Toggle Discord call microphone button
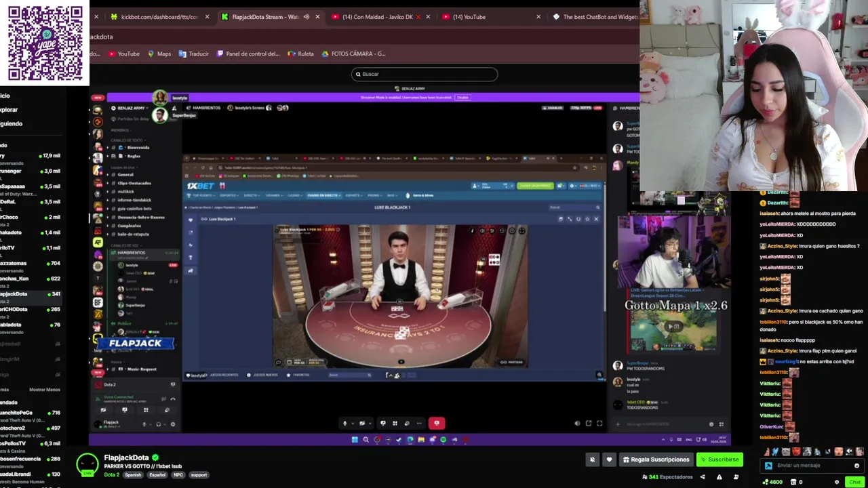Viewport: 868px width, 488px height. 344,423
